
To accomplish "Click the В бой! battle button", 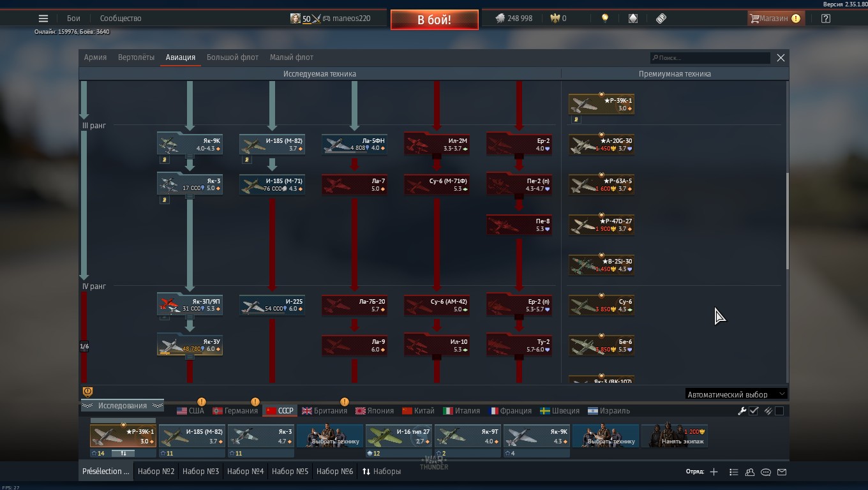I will pos(435,20).
